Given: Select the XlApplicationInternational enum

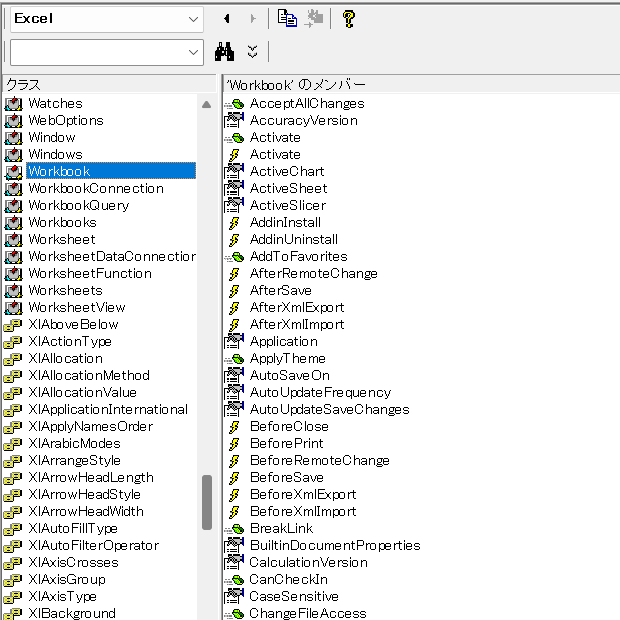Looking at the screenshot, I should click(108, 410).
